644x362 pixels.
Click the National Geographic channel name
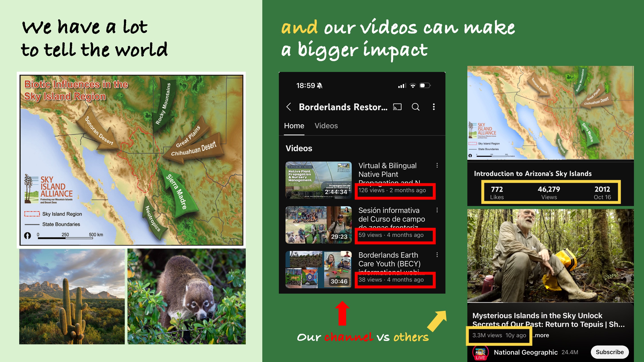[525, 352]
